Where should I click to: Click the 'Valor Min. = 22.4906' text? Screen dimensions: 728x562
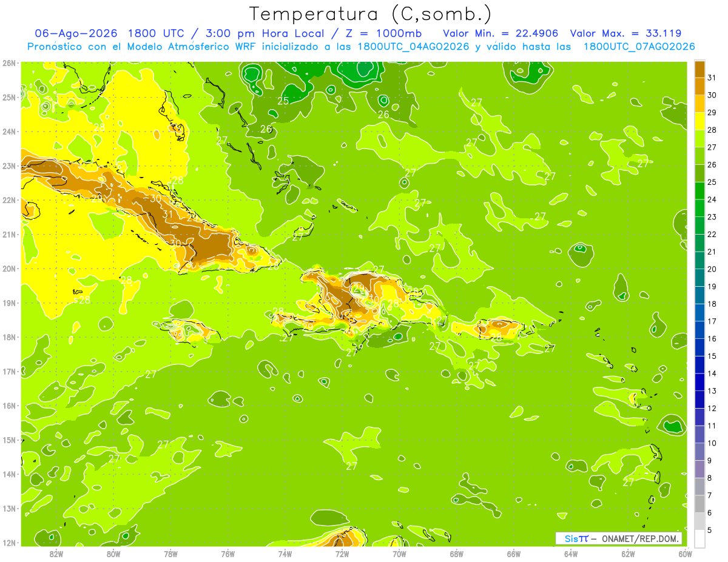point(502,33)
